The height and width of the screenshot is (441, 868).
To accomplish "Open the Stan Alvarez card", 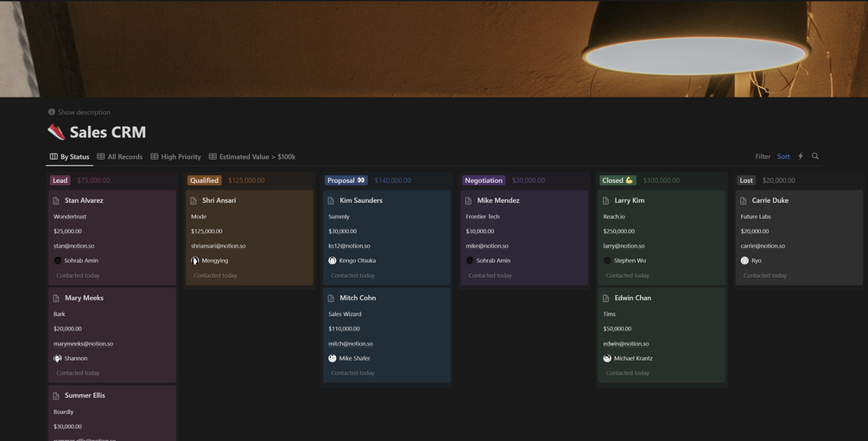I will point(112,237).
